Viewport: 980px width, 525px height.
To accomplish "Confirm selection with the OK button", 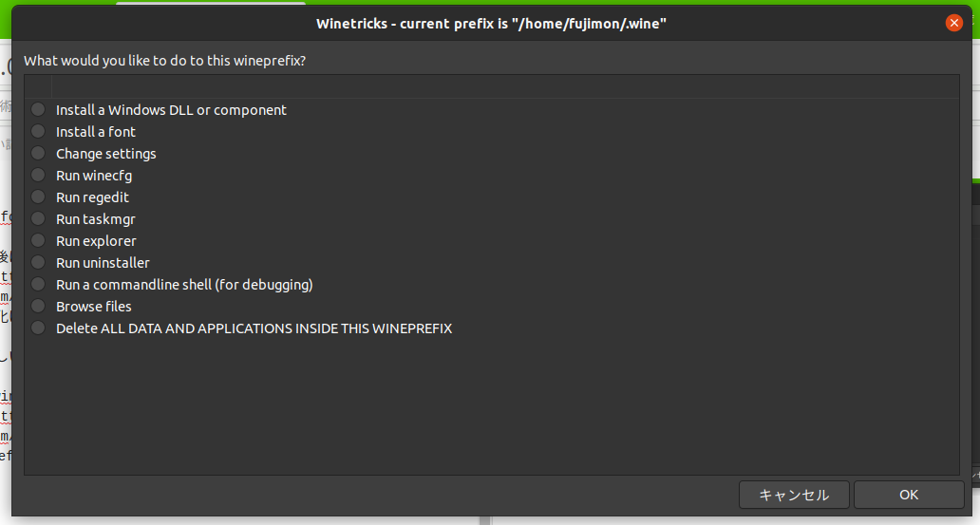I will (x=909, y=495).
